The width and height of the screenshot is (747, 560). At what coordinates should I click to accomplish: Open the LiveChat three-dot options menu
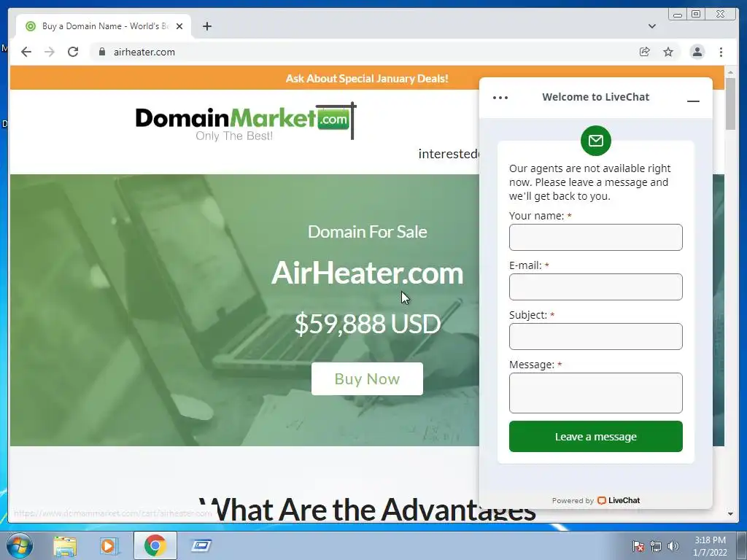[x=500, y=98]
